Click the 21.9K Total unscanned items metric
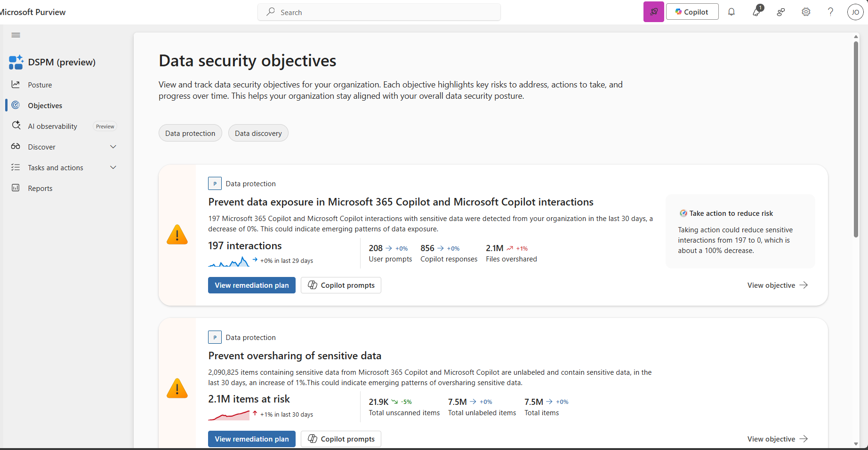The height and width of the screenshot is (450, 868). pyautogui.click(x=404, y=407)
